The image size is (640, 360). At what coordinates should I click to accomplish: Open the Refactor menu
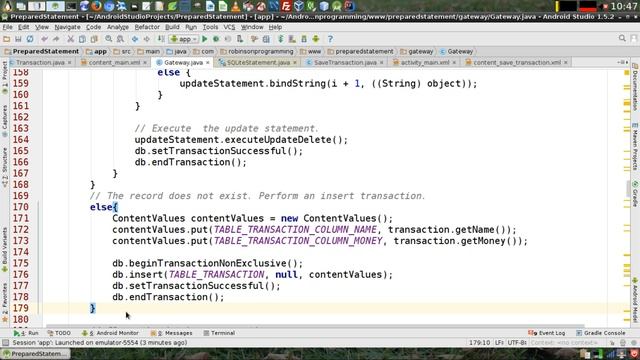tap(147, 27)
